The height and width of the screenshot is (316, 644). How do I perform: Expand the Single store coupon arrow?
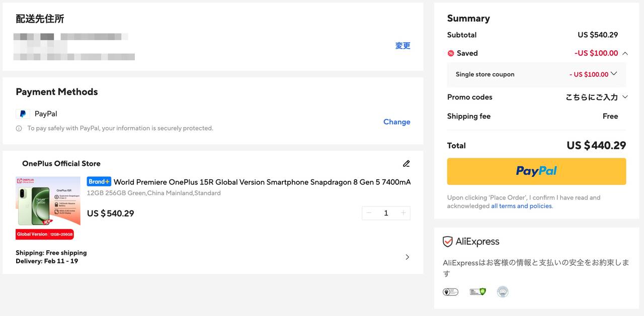point(614,74)
